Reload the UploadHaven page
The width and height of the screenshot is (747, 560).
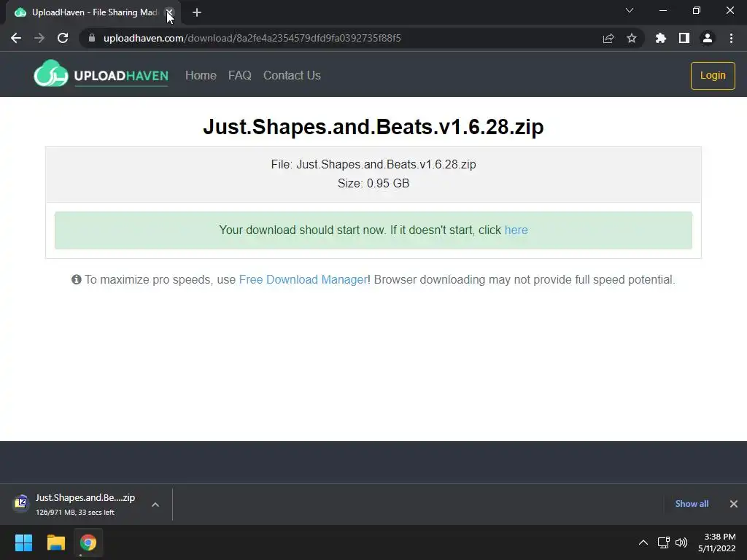(63, 38)
